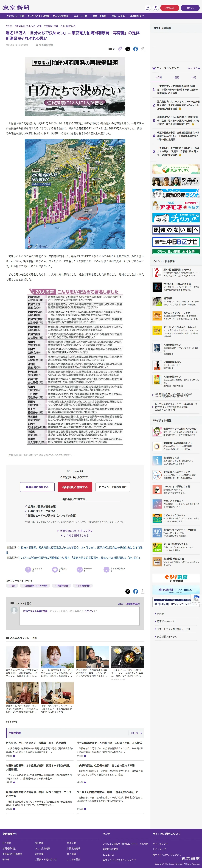Open the ぐるり東京 banner
The height and width of the screenshot is (868, 202).
(176, 578)
